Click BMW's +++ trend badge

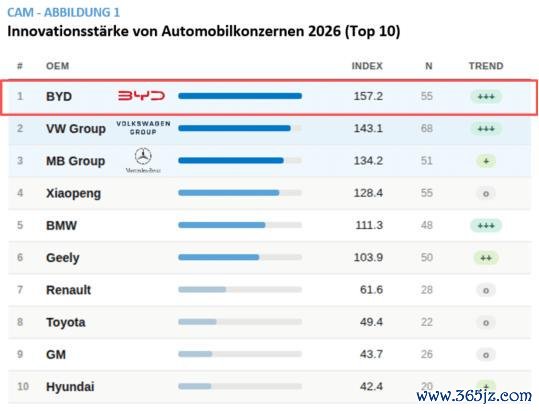tap(486, 225)
